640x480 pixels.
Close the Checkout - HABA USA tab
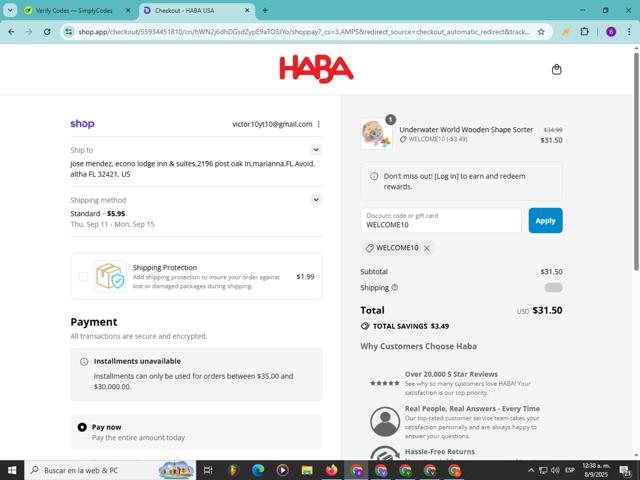coord(247,11)
